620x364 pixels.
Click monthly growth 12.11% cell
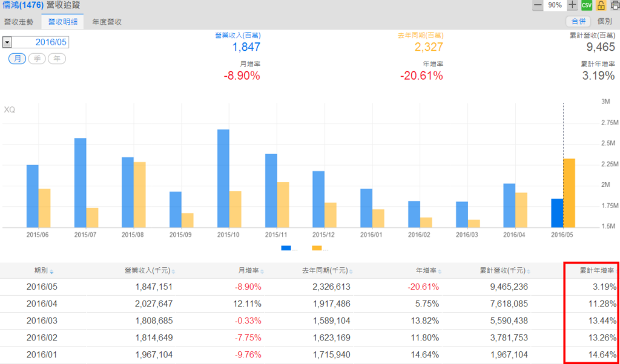pyautogui.click(x=248, y=304)
